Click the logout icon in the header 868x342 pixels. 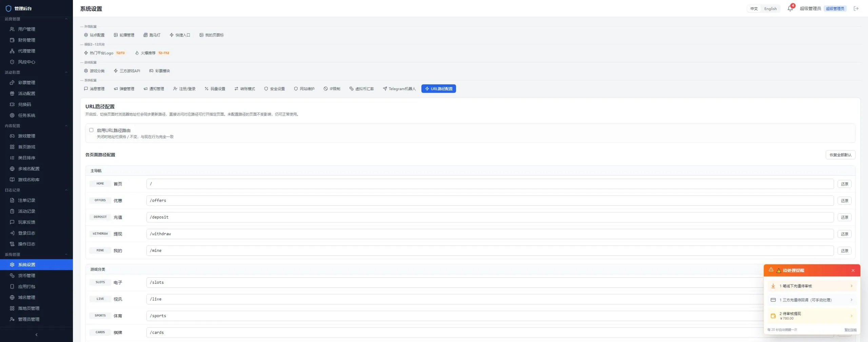(856, 8)
